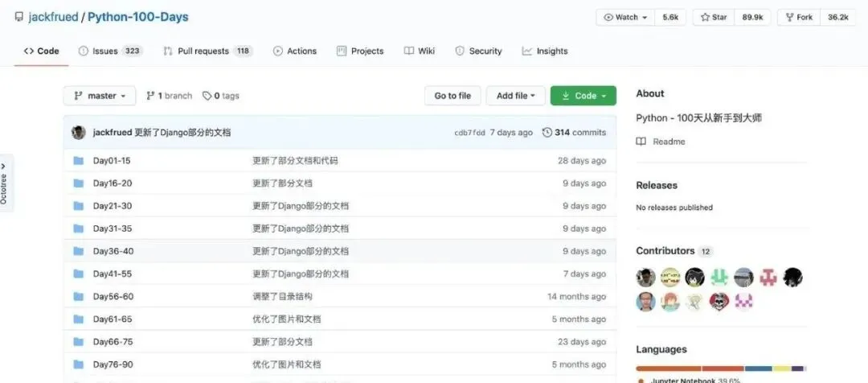Click the branch icon next to 1 branch
Image resolution: width=868 pixels, height=383 pixels.
click(x=150, y=96)
